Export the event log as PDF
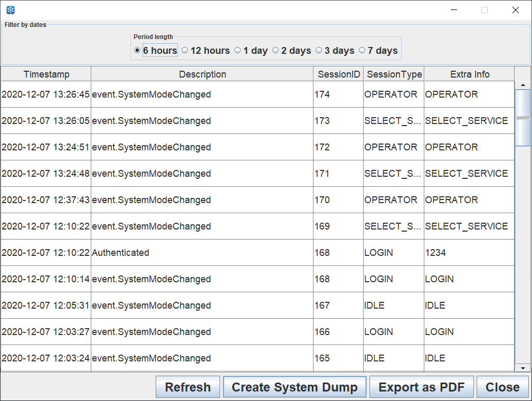Screen dimensions: 532x401 point(421,387)
